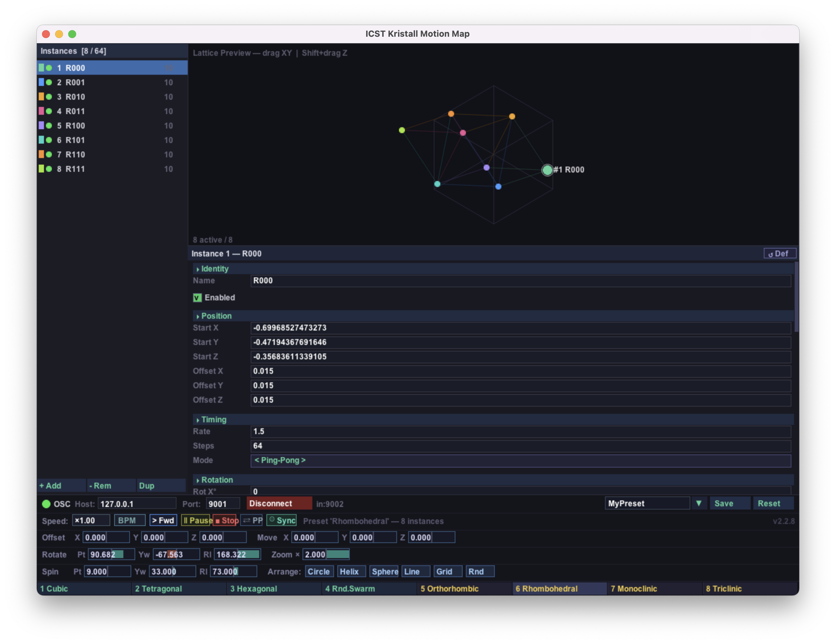Toggle Sync button
Viewport: 836px width, 644px height.
click(281, 520)
